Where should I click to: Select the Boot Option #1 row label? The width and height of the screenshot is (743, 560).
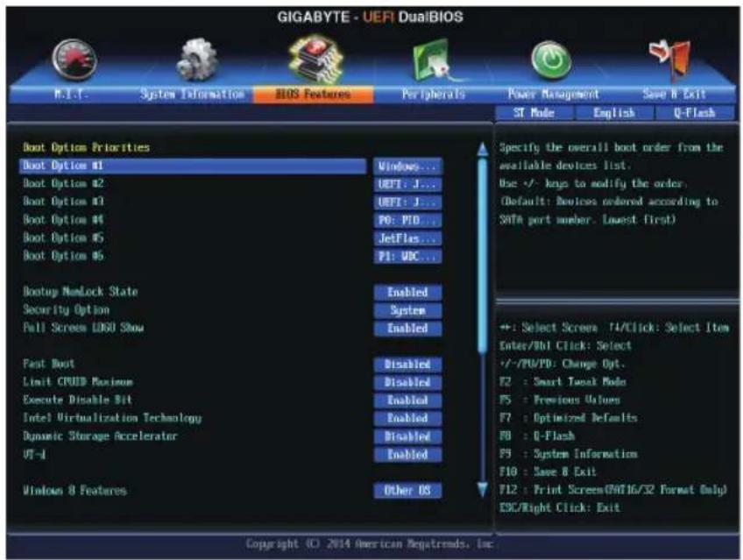(x=193, y=166)
